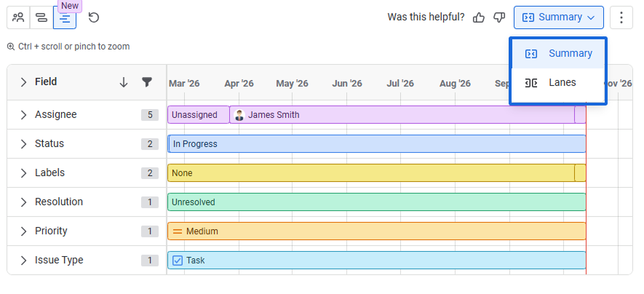Click the 'Was this helpful?' text
Viewport: 644px width, 294px height.
tap(426, 17)
